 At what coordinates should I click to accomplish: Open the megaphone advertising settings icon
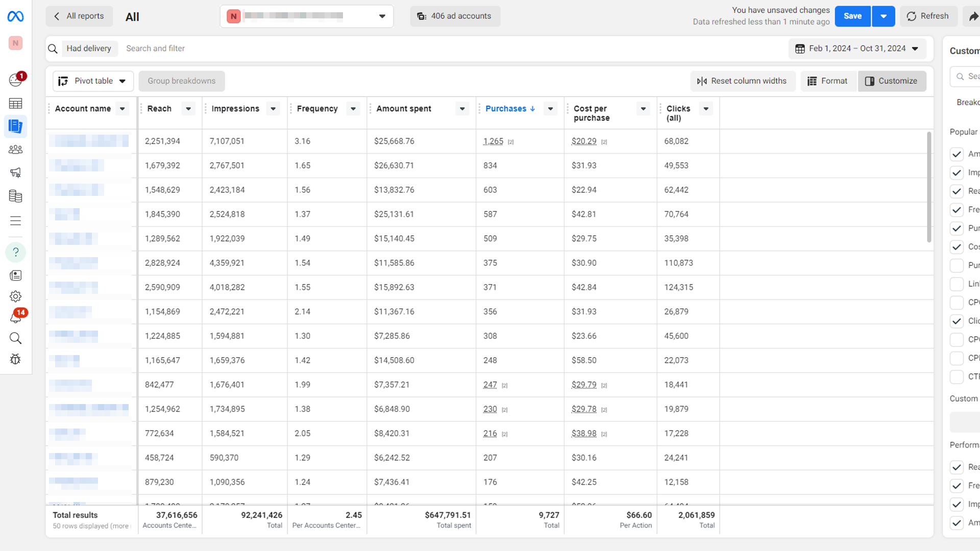pos(15,172)
